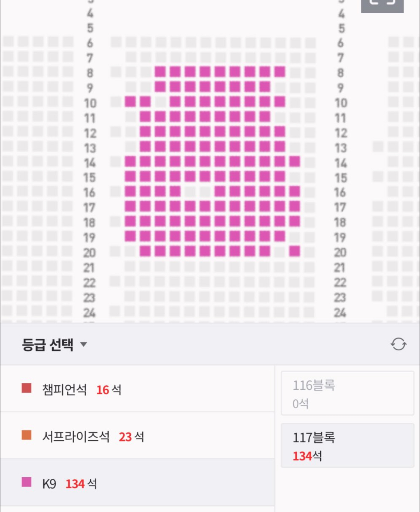420x512 pixels.
Task: Open the 등급 선택 dropdown arrow
Action: click(84, 344)
